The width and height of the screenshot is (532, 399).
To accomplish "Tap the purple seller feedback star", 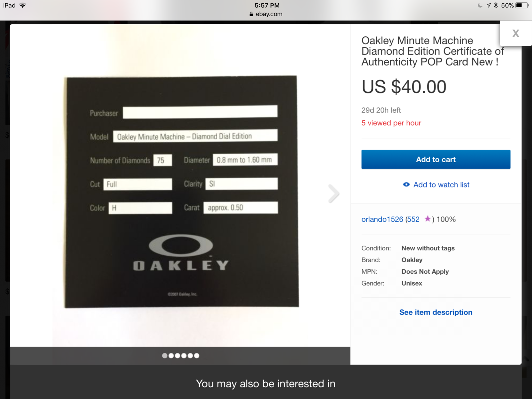I will tap(428, 219).
